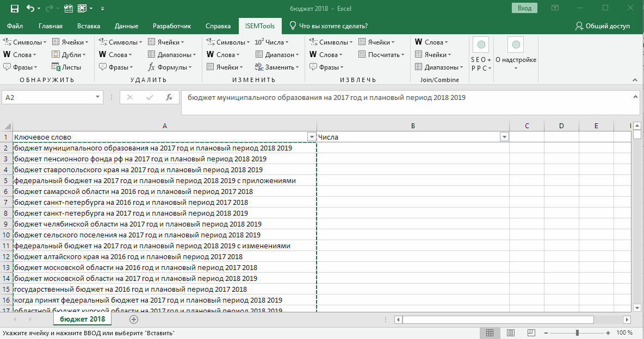The image size is (644, 339).
Task: Expand the Name Box dropdown arrow
Action: tap(98, 97)
